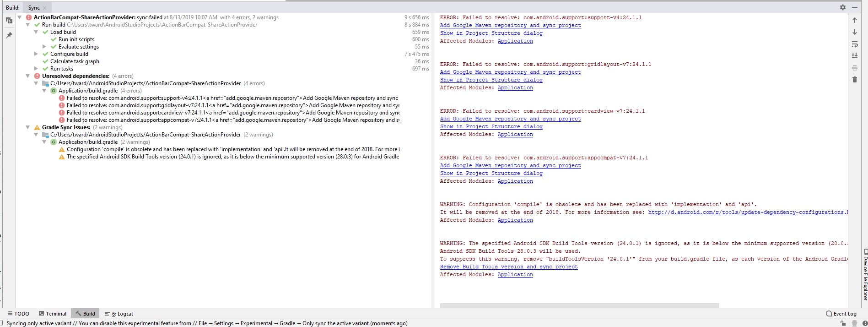Click the print output icon

tap(854, 68)
